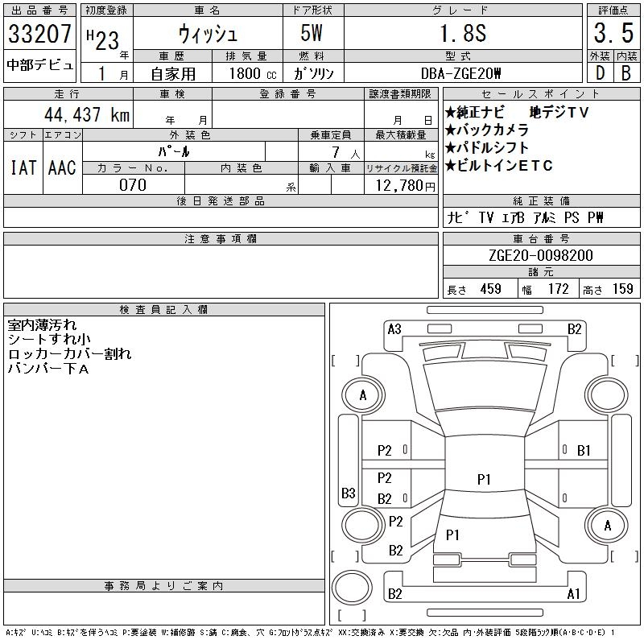Click the ロッカーカバー割れ inspector note
Viewport: 644px width, 644px height.
click(x=69, y=353)
